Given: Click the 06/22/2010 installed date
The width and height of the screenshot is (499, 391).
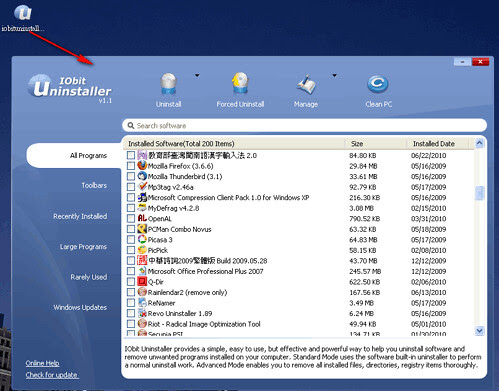Looking at the screenshot, I should [x=429, y=155].
